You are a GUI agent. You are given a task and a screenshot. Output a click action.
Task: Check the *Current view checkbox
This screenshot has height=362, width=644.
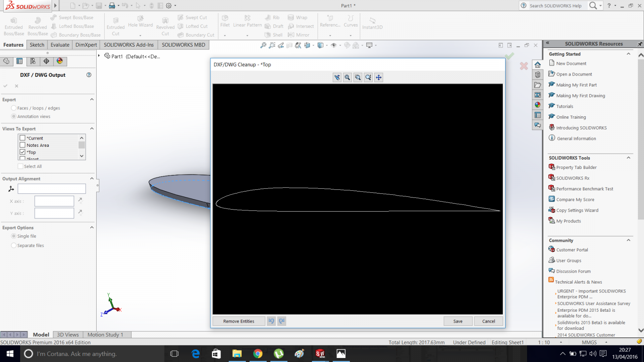(23, 138)
